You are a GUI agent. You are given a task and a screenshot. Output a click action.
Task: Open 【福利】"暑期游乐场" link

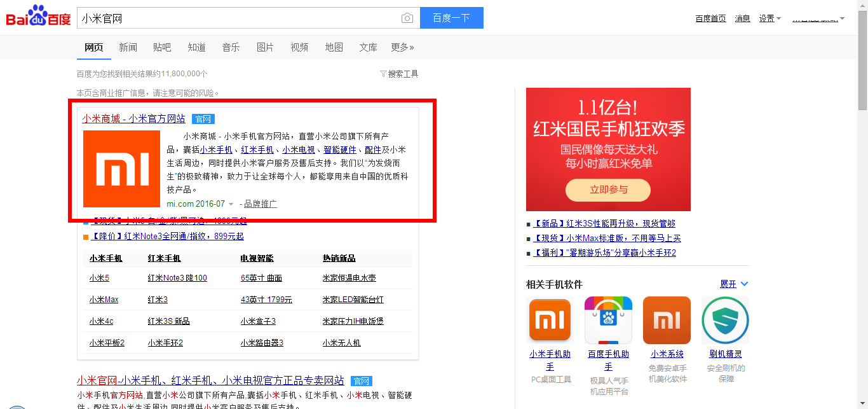tap(604, 253)
